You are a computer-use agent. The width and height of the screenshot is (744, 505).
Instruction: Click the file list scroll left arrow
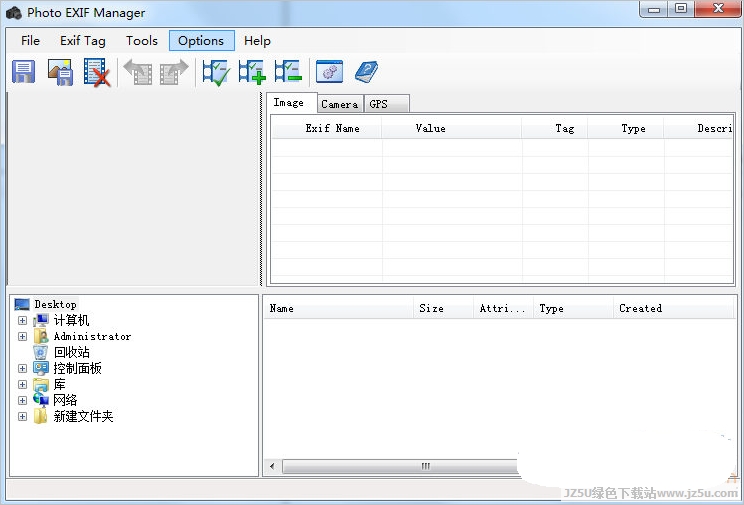click(272, 466)
